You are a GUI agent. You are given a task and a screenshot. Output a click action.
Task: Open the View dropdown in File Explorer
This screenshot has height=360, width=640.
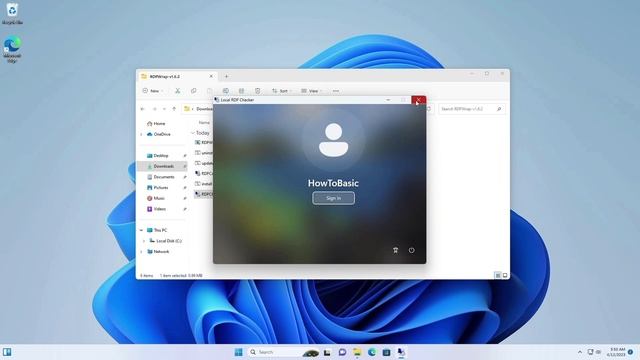[x=312, y=91]
